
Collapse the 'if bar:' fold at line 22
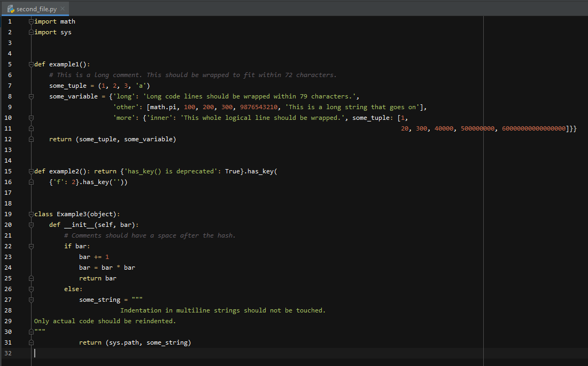pyautogui.click(x=31, y=246)
